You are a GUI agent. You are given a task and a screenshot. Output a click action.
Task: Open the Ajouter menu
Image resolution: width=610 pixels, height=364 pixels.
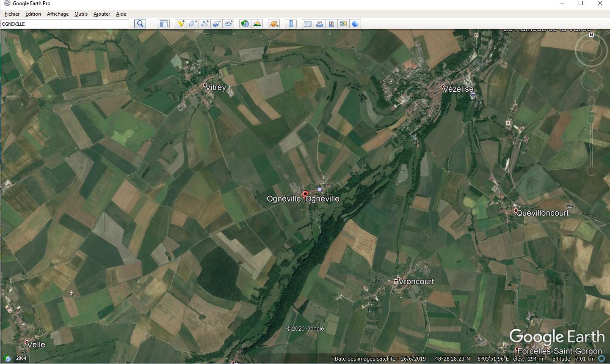[102, 14]
